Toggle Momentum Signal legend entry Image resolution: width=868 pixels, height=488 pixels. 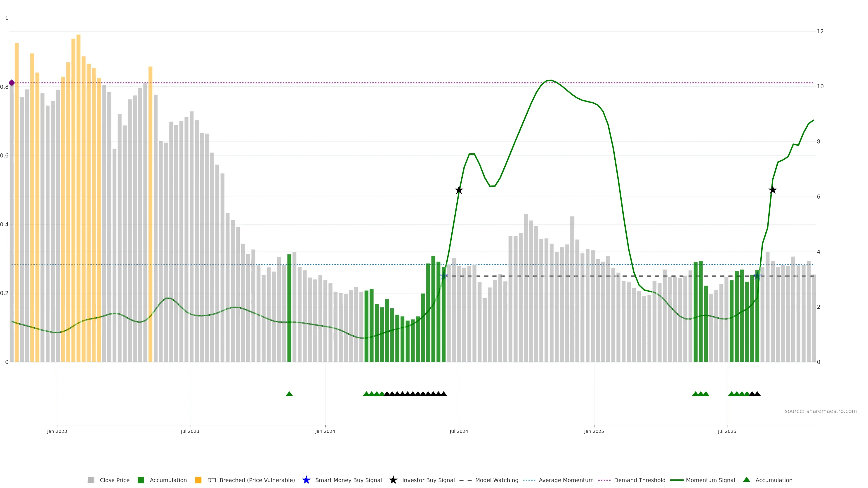pos(710,480)
